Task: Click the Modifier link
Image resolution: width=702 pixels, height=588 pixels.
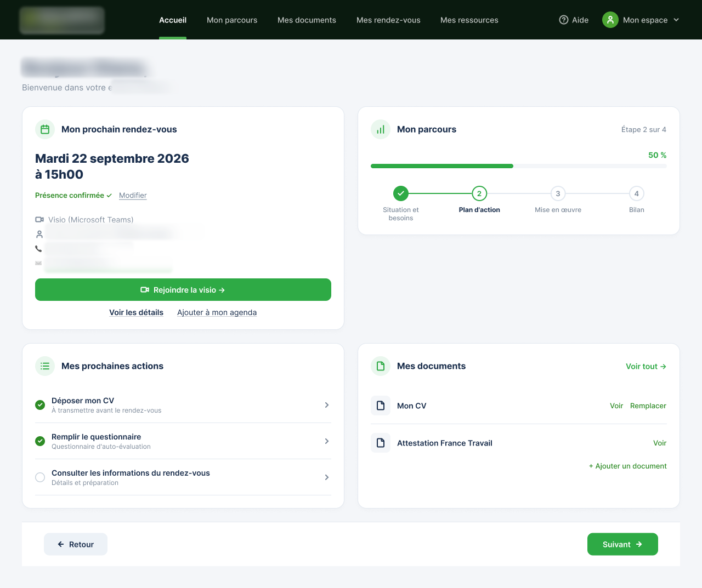Action: click(133, 195)
